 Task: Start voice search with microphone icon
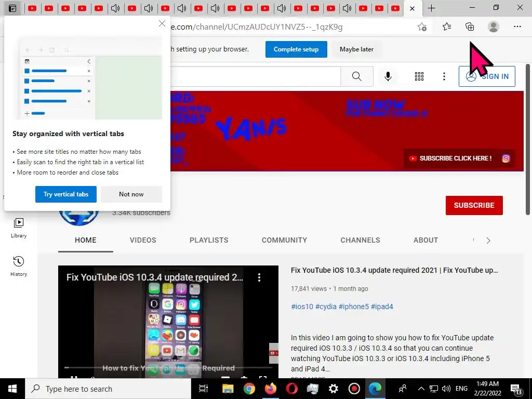[x=388, y=76]
